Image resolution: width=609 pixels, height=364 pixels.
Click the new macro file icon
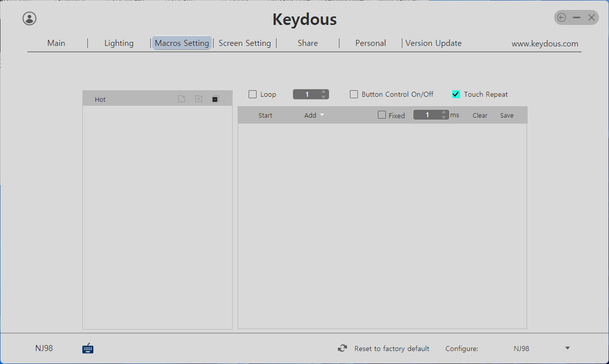182,99
